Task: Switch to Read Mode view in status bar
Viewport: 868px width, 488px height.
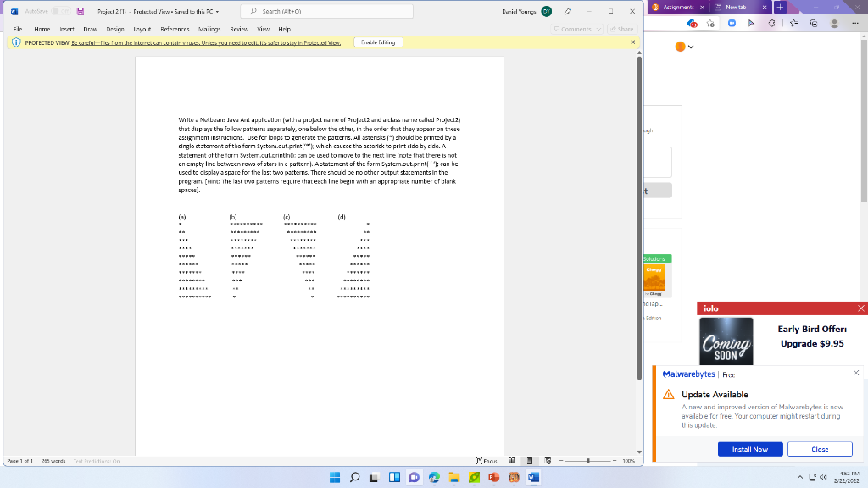Action: [511, 460]
